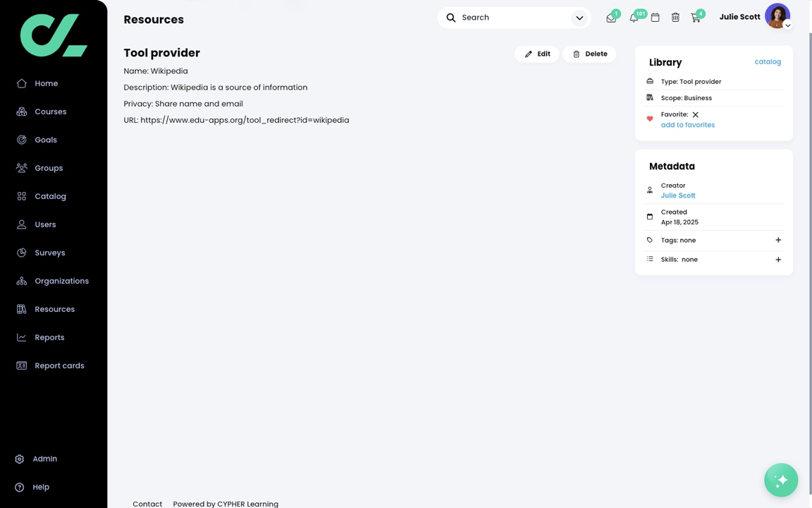Open the notifications bell icon
This screenshot has width=812, height=508.
(634, 18)
